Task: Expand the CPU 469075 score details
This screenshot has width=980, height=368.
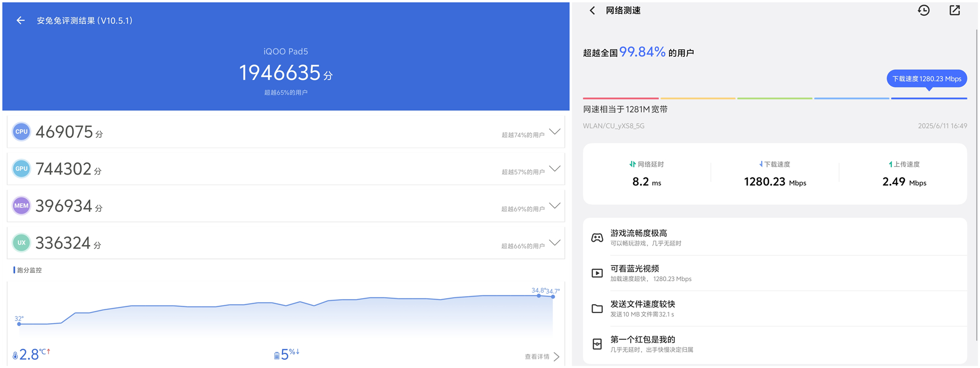Action: pyautogui.click(x=555, y=132)
